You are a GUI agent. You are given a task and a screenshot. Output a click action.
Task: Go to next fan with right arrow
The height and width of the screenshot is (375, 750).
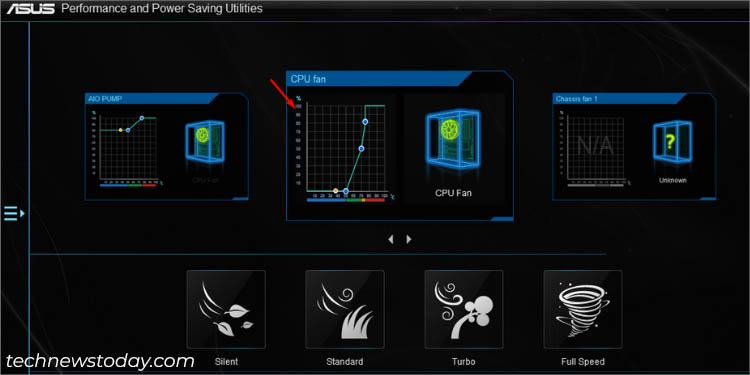coord(408,239)
